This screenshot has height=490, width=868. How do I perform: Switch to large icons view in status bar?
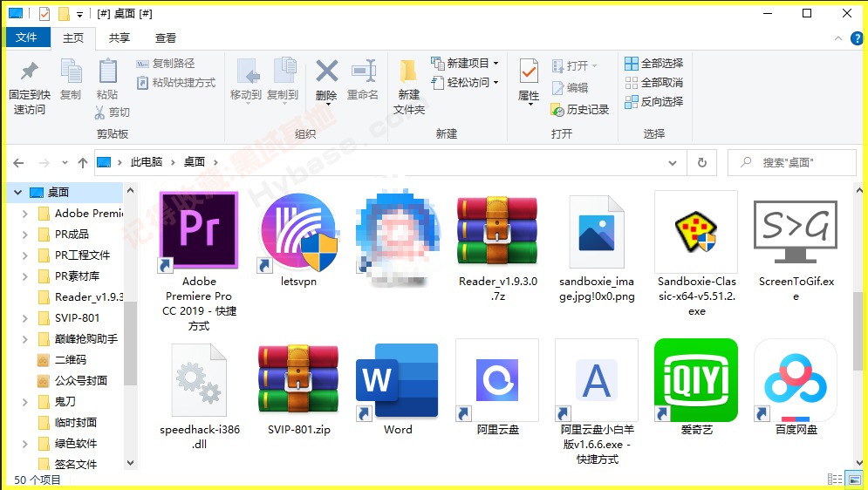pos(855,480)
